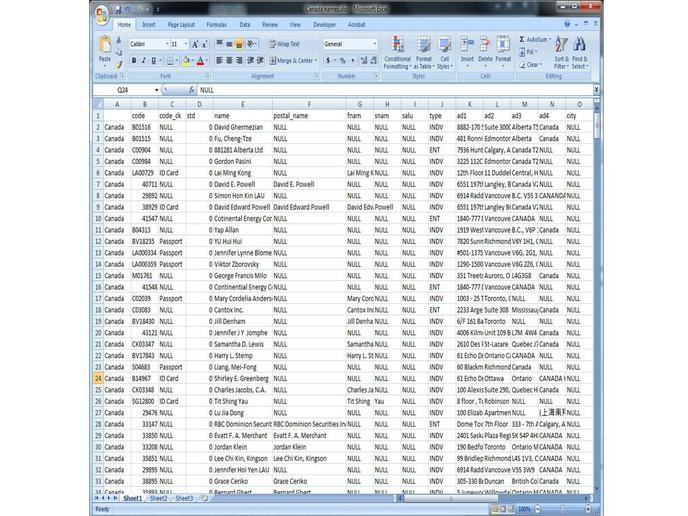The width and height of the screenshot is (688, 516).
Task: Click the postal_name header cell
Action: click(309, 116)
